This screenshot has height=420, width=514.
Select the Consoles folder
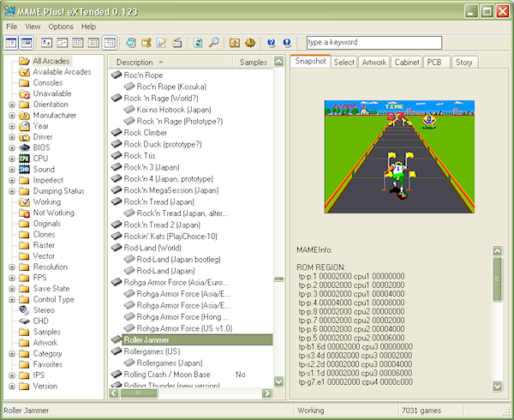click(47, 82)
